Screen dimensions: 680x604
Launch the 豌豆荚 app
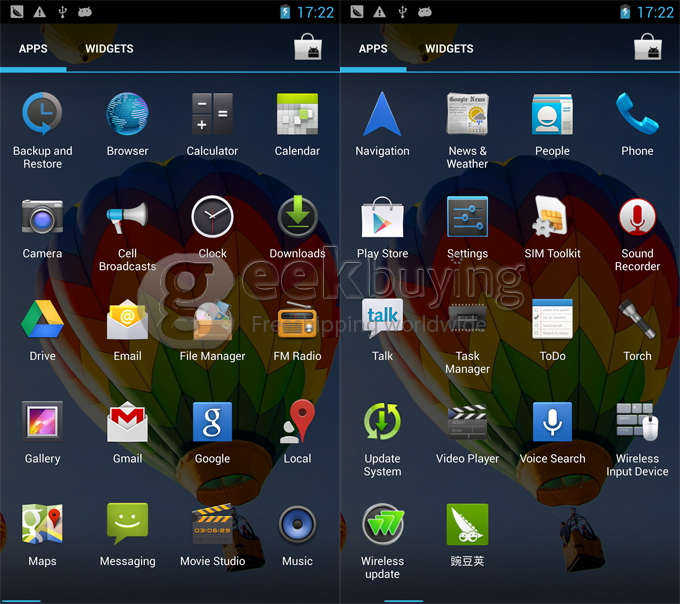click(468, 524)
